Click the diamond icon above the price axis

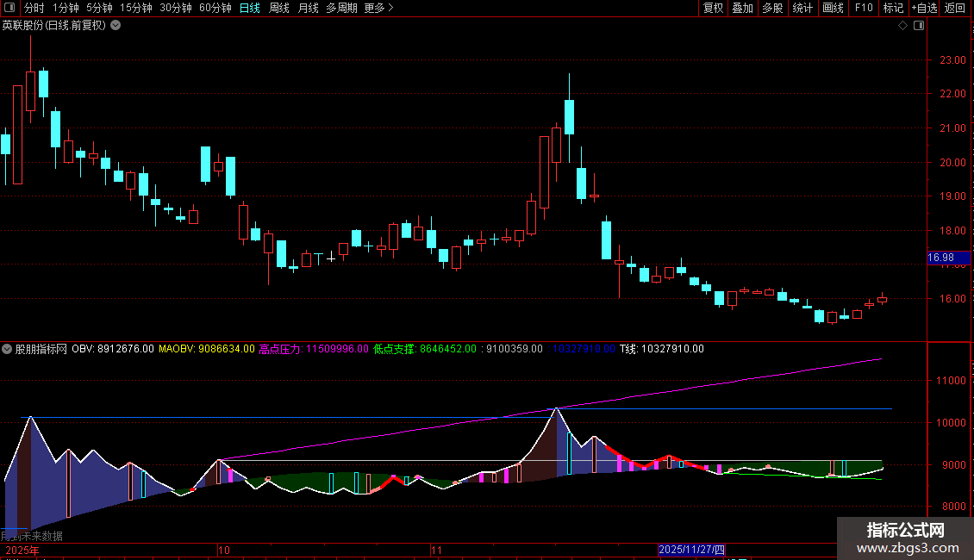[x=902, y=26]
